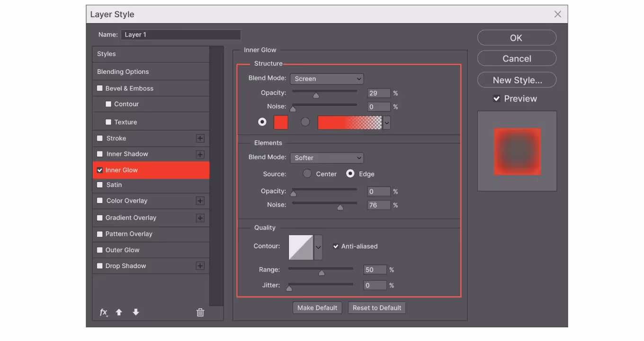Click the Structure Noise slider handle

tap(293, 109)
